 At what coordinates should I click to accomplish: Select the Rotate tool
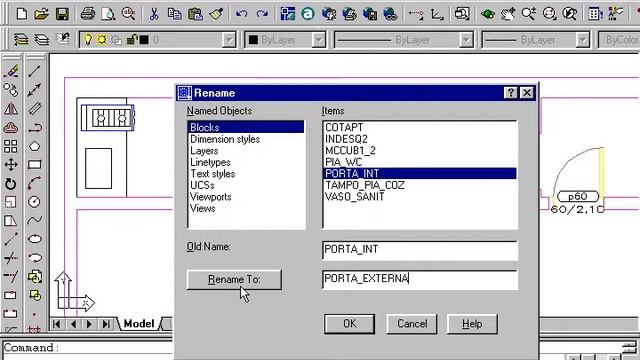pyautogui.click(x=11, y=184)
